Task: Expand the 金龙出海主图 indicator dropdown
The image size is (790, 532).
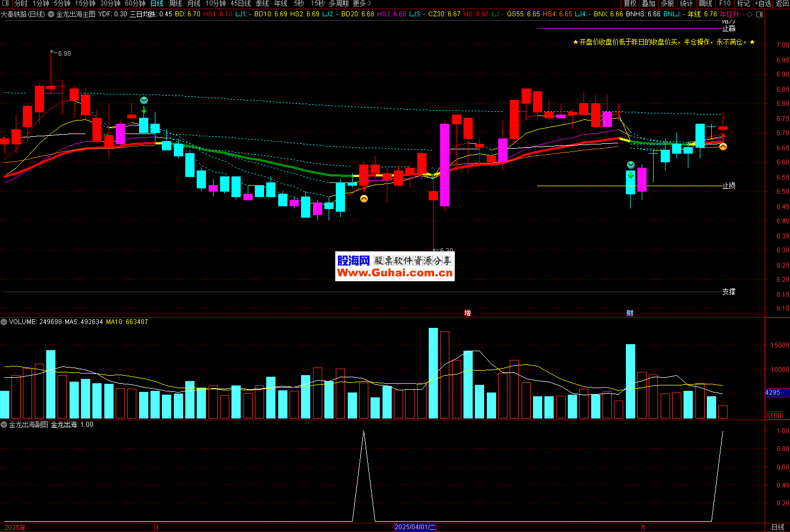Action: click(51, 14)
